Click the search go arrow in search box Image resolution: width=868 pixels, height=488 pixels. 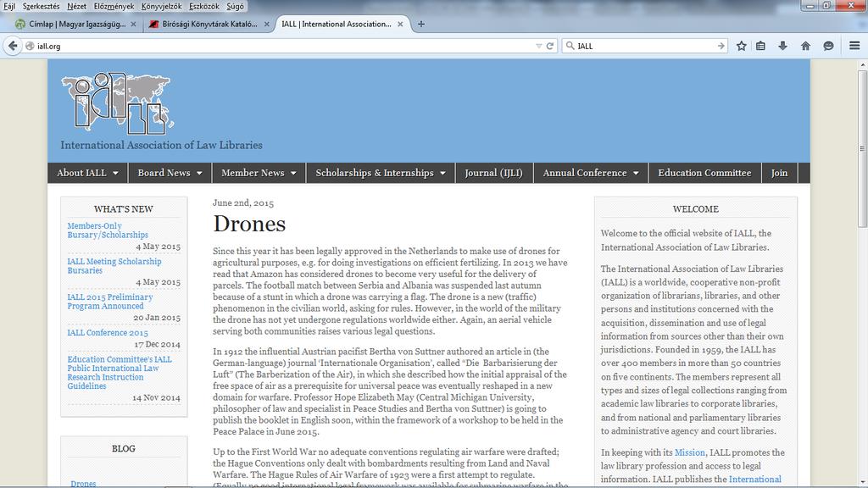click(x=721, y=46)
